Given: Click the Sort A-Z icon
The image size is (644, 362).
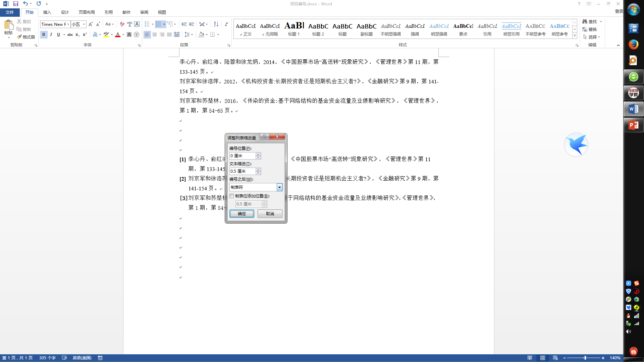Looking at the screenshot, I should click(x=216, y=24).
